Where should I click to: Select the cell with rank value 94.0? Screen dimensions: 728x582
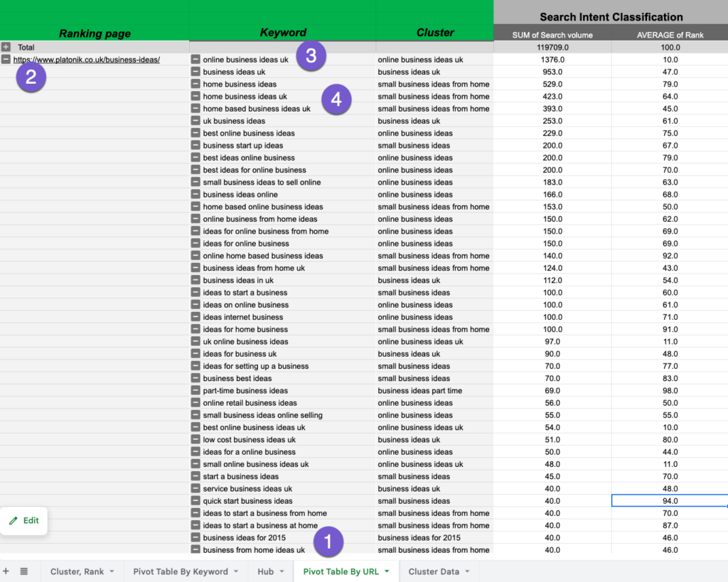pos(669,501)
